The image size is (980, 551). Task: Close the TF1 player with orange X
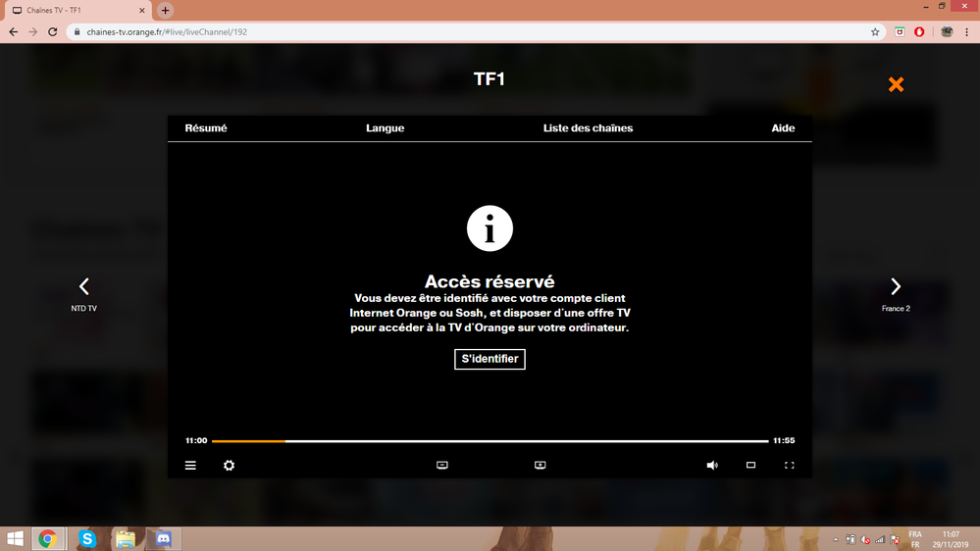896,84
